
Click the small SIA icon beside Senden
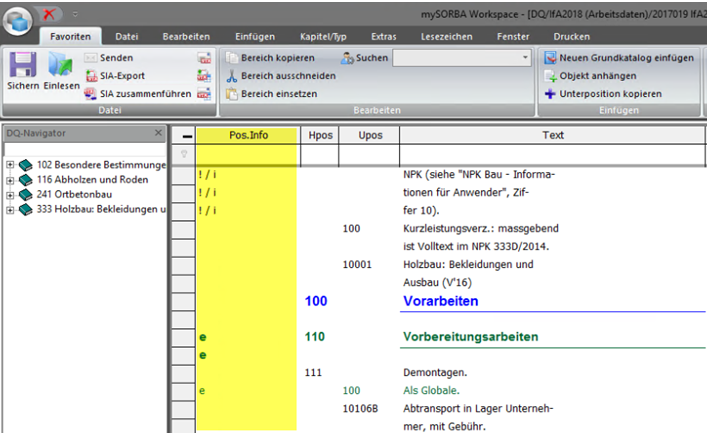pos(204,58)
